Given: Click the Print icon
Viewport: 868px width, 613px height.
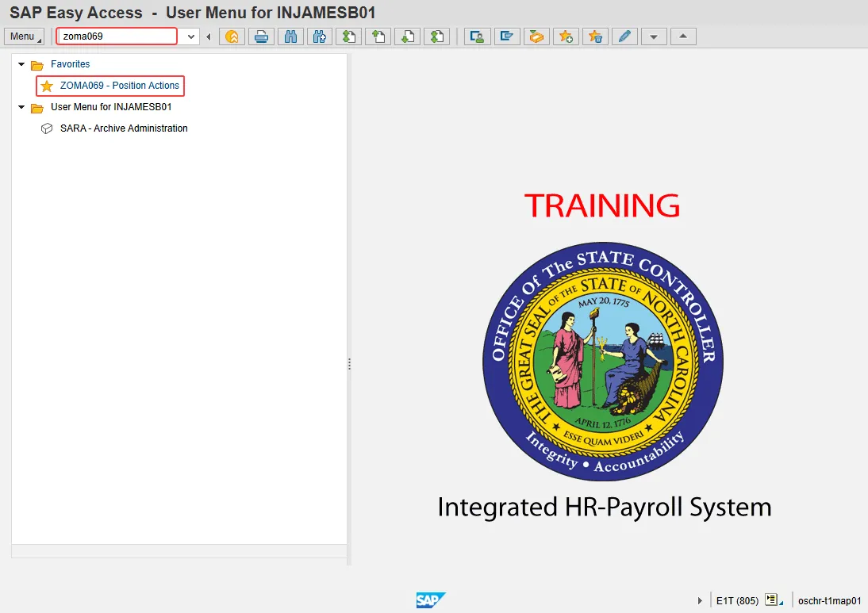Looking at the screenshot, I should (261, 36).
